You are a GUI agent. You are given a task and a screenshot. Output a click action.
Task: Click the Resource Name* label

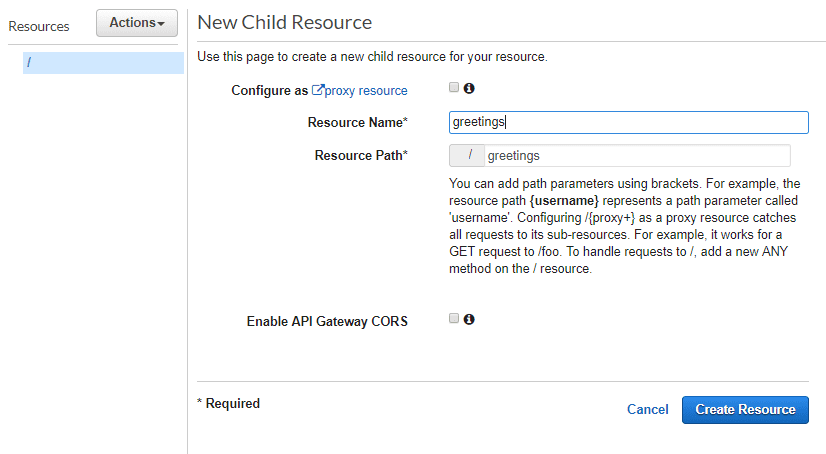tap(358, 122)
